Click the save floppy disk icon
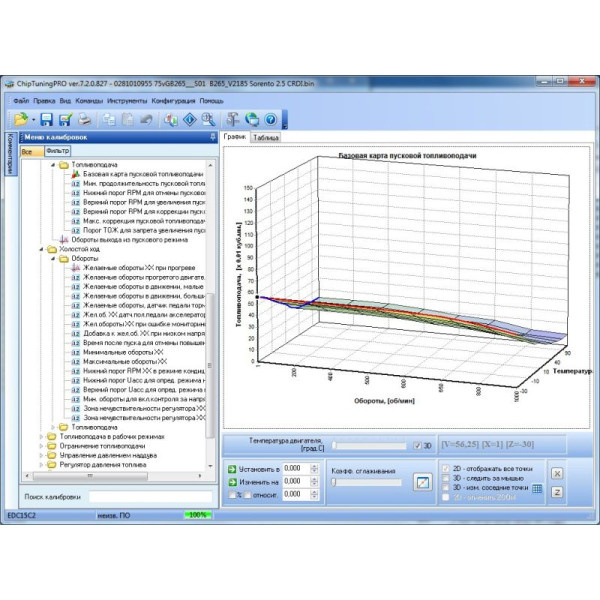Image resolution: width=600 pixels, height=600 pixels. (x=47, y=119)
